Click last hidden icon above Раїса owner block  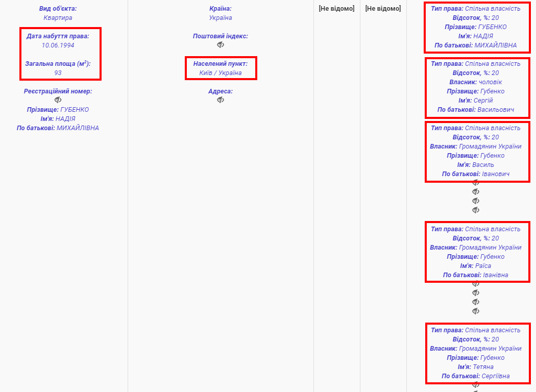(x=476, y=210)
